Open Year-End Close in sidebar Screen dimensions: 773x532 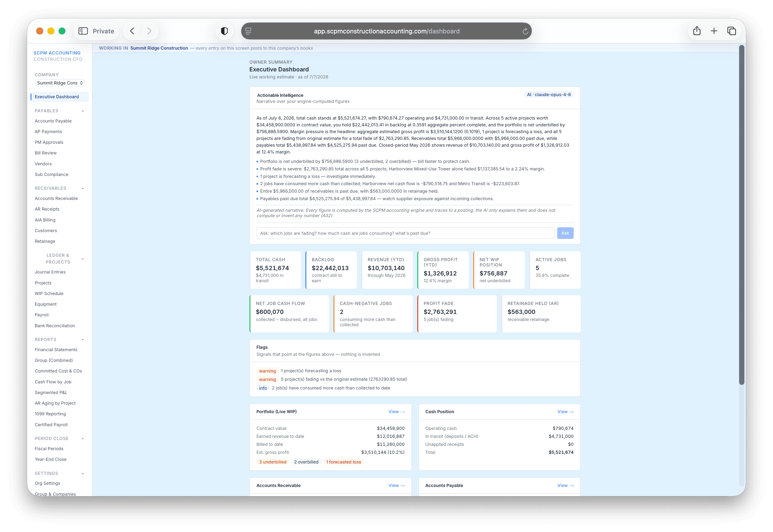(51, 459)
